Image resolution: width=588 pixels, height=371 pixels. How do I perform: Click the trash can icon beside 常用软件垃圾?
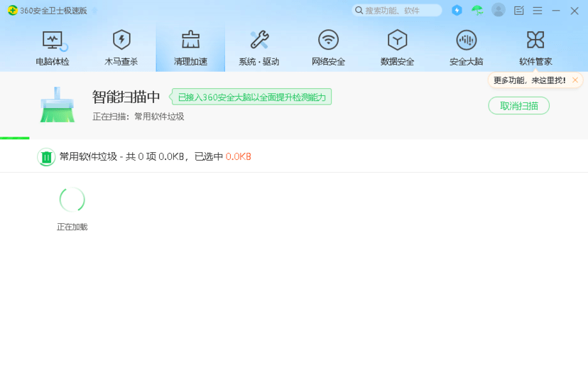tap(46, 157)
